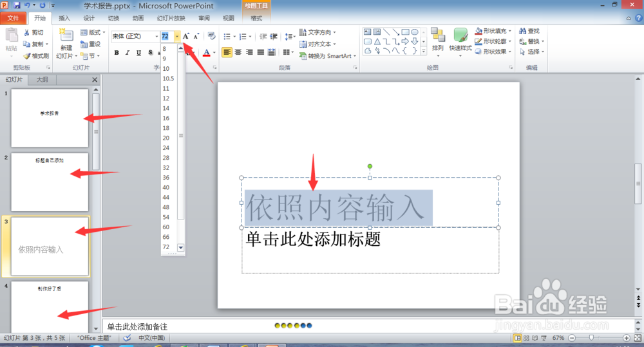Decrease list indent level
The image size is (644, 347).
(263, 37)
